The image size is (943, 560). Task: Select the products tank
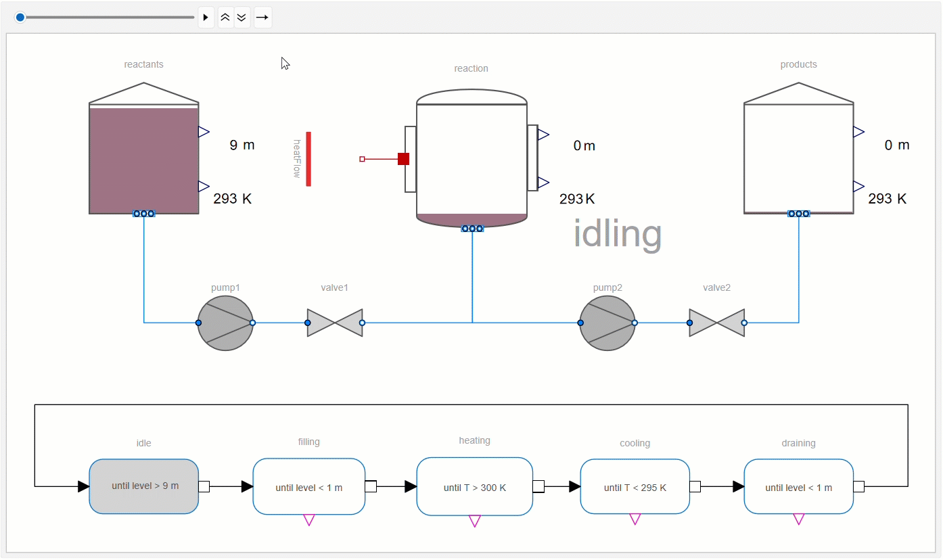(x=798, y=159)
